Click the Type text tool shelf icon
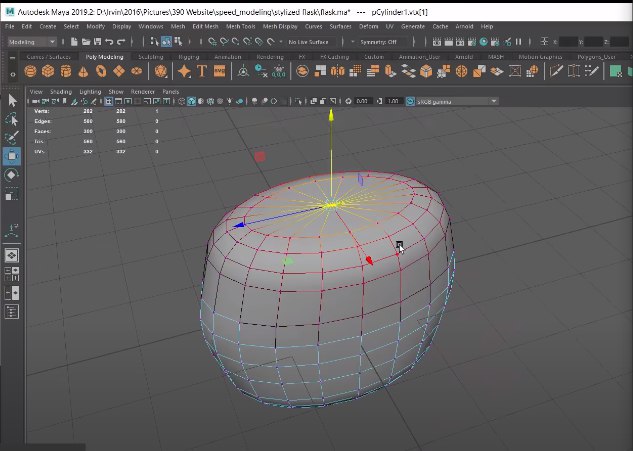This screenshot has height=451, width=633. pos(202,72)
